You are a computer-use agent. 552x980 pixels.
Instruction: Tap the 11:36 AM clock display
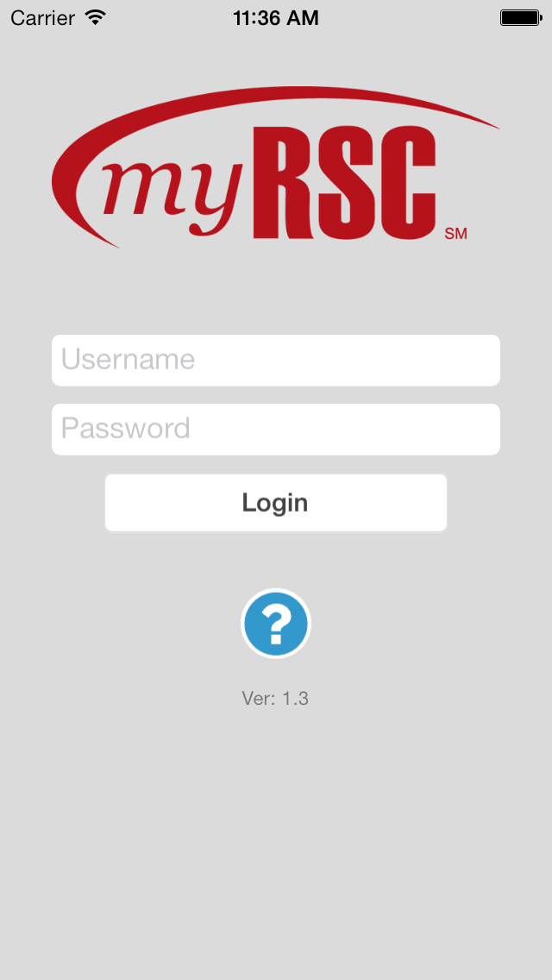pyautogui.click(x=276, y=17)
